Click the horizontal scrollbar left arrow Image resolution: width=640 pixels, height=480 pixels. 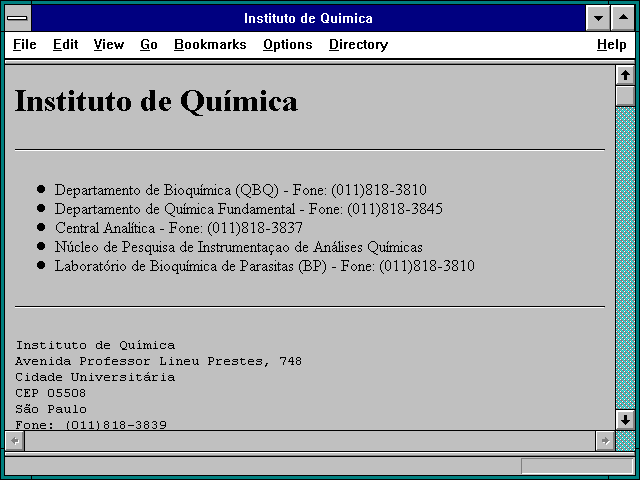[x=15, y=441]
